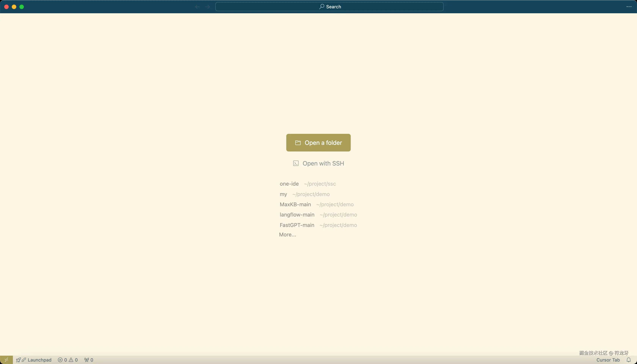This screenshot has width=637, height=364.
Task: Open the three-dots title bar menu
Action: (629, 7)
